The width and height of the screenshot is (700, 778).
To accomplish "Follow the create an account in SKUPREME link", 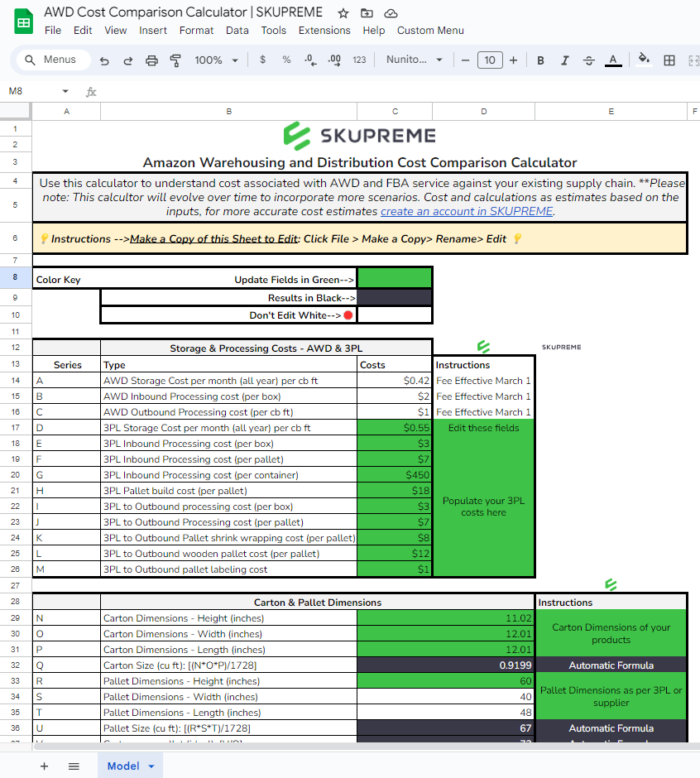I will coord(467,211).
